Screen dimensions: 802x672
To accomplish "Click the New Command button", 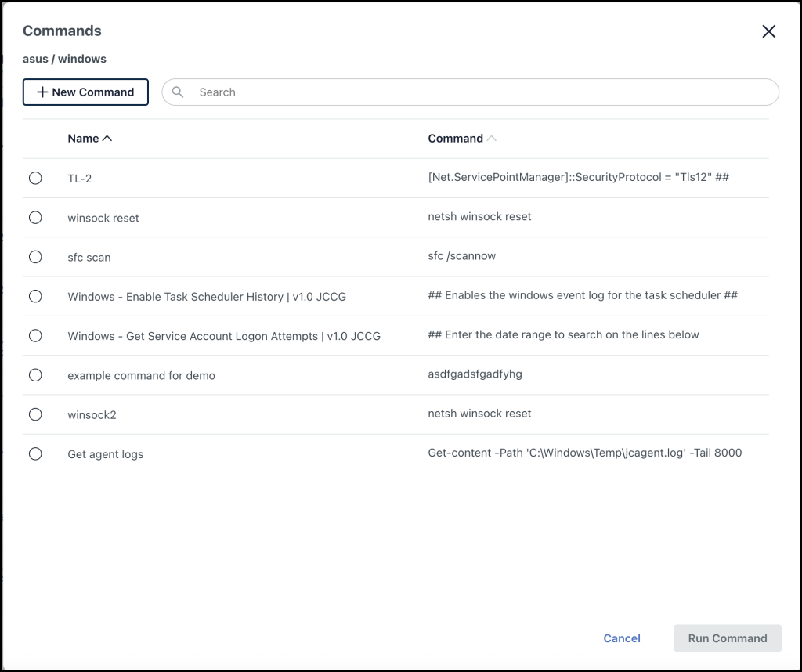I will coord(85,92).
